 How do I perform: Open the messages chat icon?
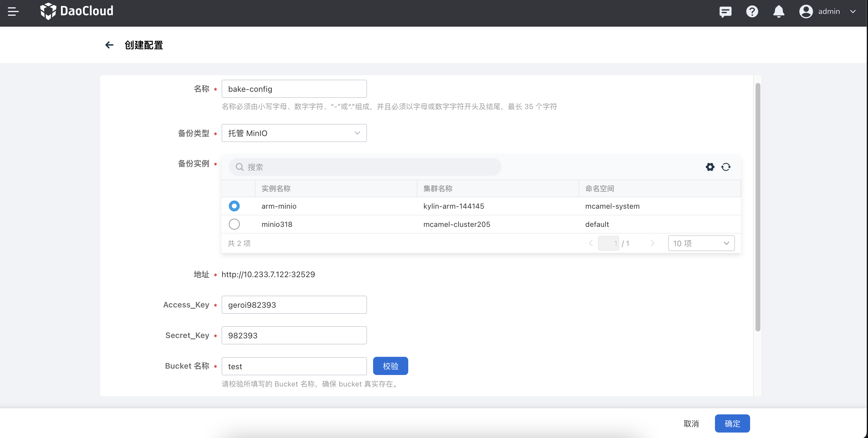click(725, 12)
